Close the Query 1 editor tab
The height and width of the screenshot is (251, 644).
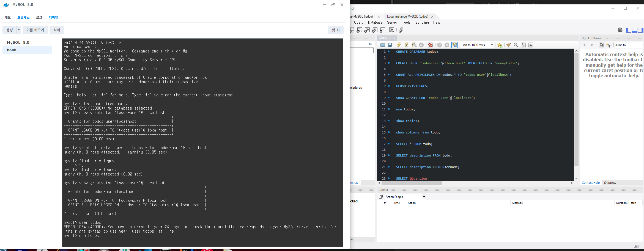click(394, 38)
